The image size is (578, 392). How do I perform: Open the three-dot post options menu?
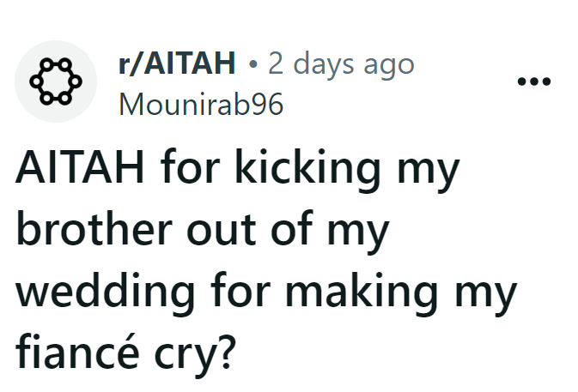pyautogui.click(x=533, y=81)
